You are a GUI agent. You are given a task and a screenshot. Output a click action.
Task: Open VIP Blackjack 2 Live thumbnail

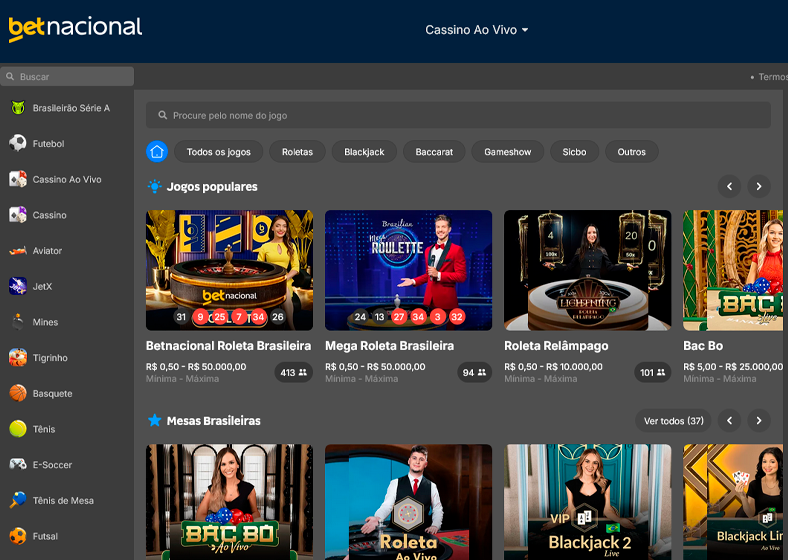click(587, 502)
